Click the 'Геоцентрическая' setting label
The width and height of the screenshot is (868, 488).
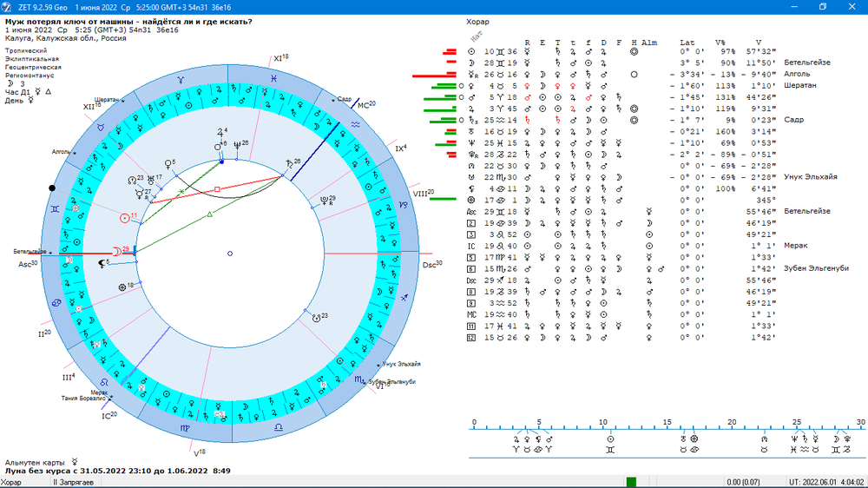pos(33,67)
